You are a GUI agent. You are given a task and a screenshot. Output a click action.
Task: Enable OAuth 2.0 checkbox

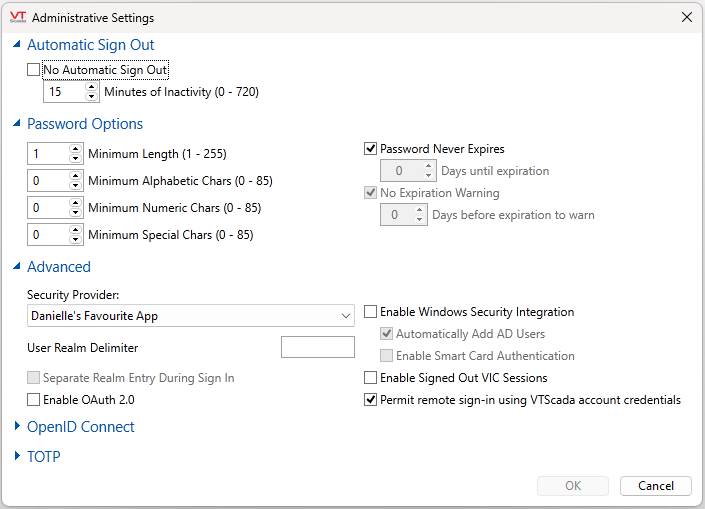pyautogui.click(x=33, y=400)
